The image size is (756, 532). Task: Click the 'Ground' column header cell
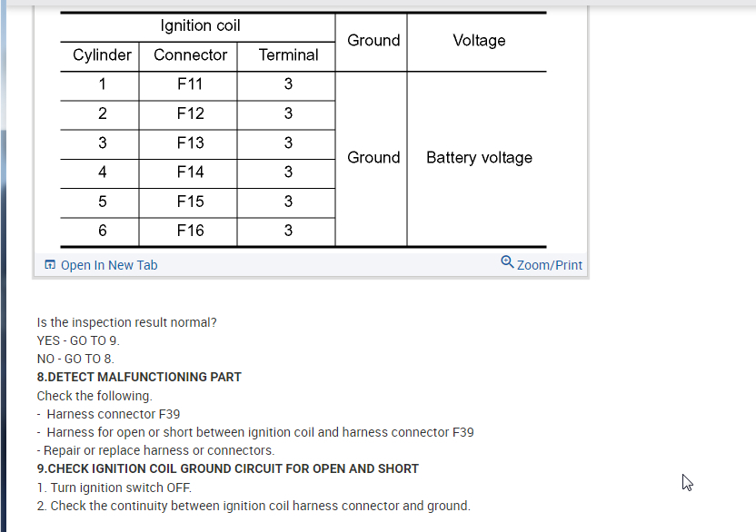(x=373, y=41)
